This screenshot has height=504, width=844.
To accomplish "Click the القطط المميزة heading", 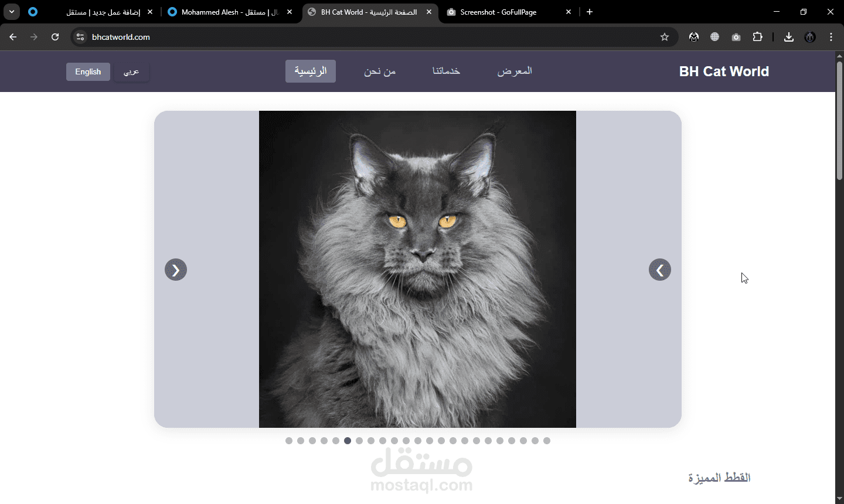I will click(x=719, y=478).
